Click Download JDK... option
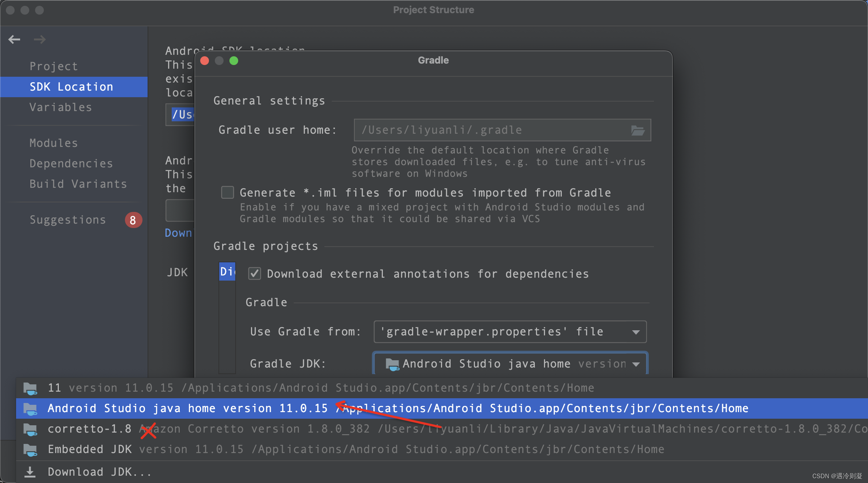 442,472
